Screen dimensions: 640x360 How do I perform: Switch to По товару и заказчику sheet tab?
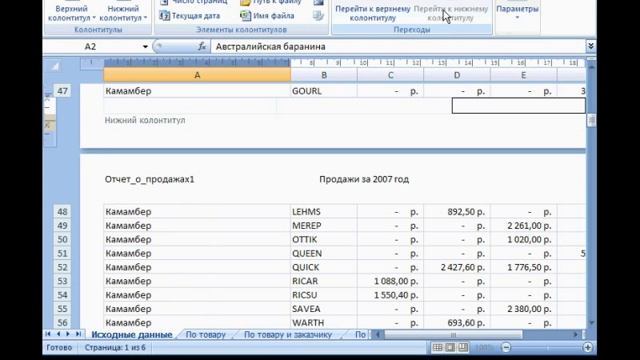click(x=288, y=335)
